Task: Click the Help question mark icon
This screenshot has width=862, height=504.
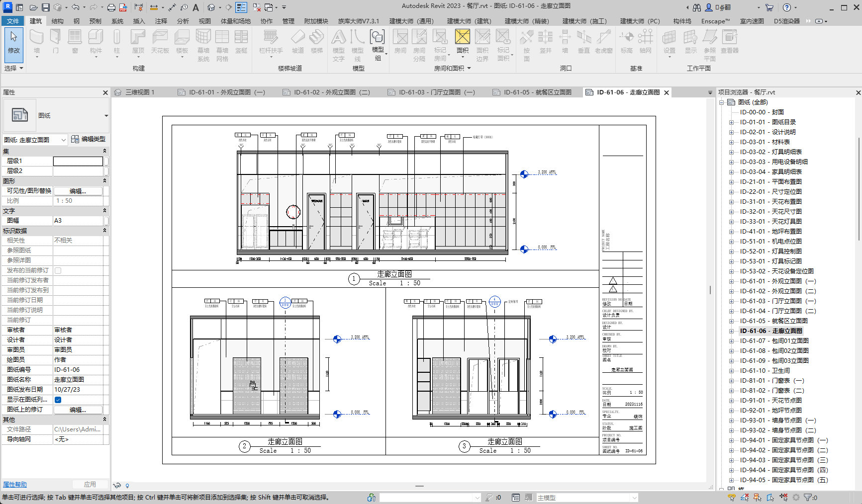Action: click(x=786, y=7)
